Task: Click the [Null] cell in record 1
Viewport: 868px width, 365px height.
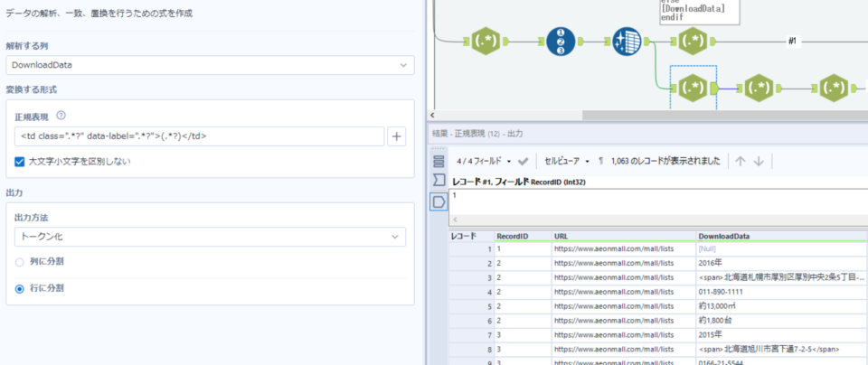Action: (781, 249)
